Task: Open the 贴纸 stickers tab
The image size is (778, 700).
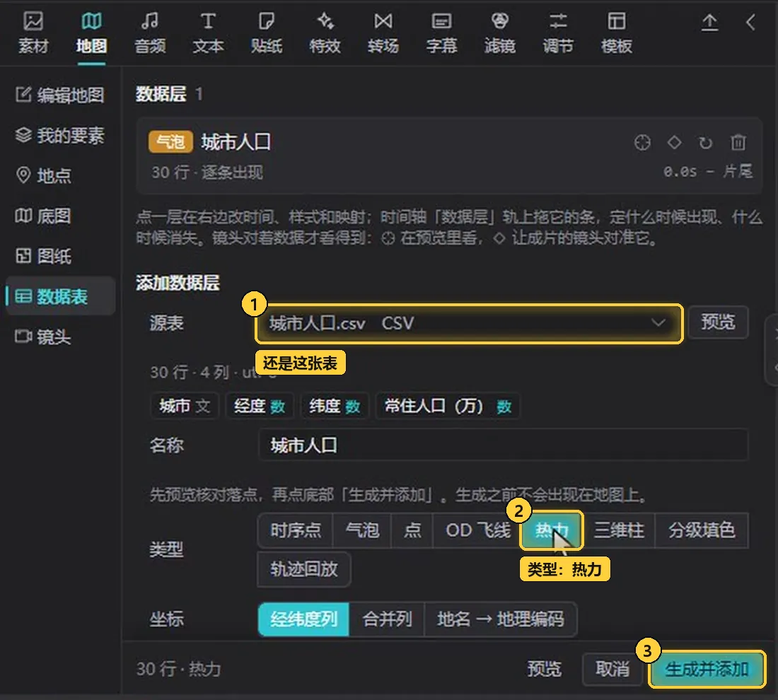Action: pos(267,33)
